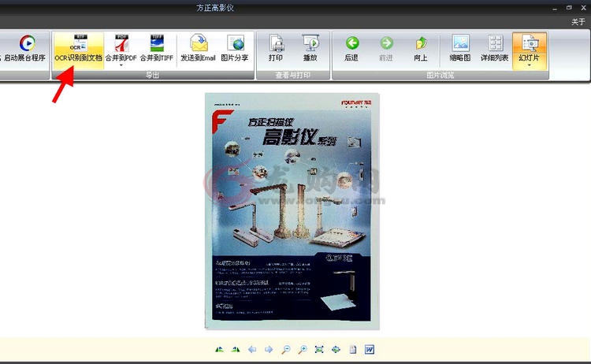The height and width of the screenshot is (364, 591).
Task: Export to Word via W icon
Action: coord(370,350)
